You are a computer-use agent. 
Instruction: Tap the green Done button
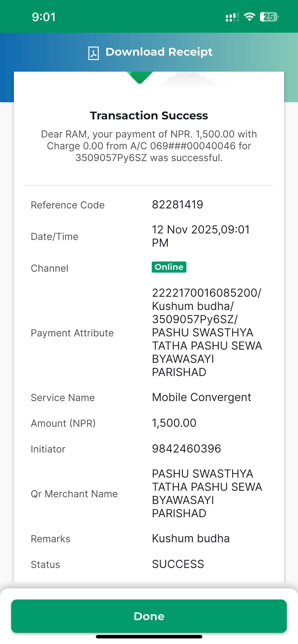point(149,616)
